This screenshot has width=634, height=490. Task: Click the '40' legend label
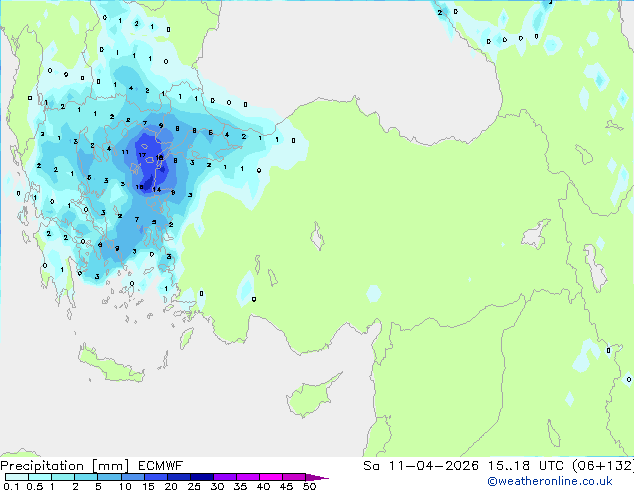click(x=263, y=486)
